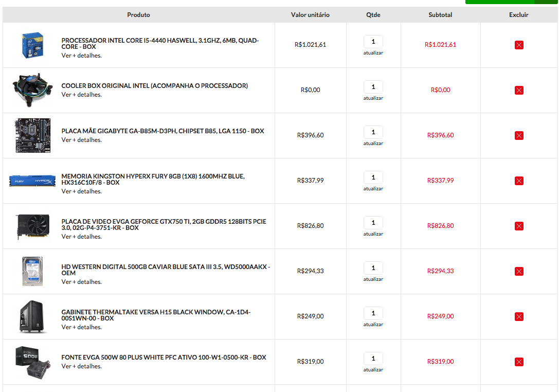Open 'Ver + detalhes' for the Intel cooler
This screenshot has width=559, height=392.
[x=82, y=95]
